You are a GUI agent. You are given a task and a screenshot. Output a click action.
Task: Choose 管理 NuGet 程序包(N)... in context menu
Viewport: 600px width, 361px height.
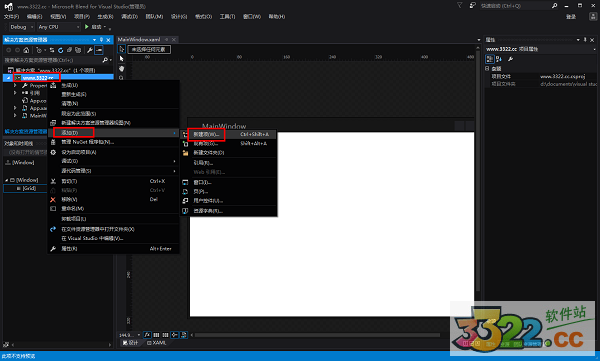(x=114, y=142)
